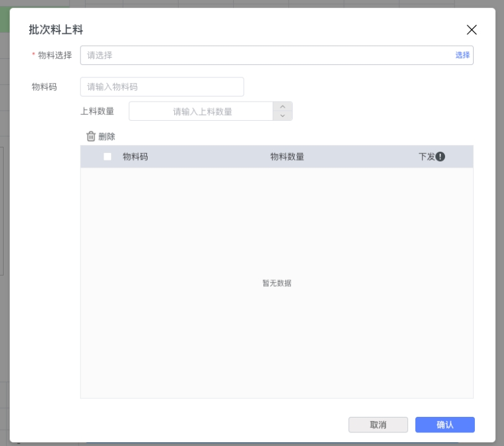Increase 上料数量 with the up arrow
This screenshot has width=504, height=446.
283,107
